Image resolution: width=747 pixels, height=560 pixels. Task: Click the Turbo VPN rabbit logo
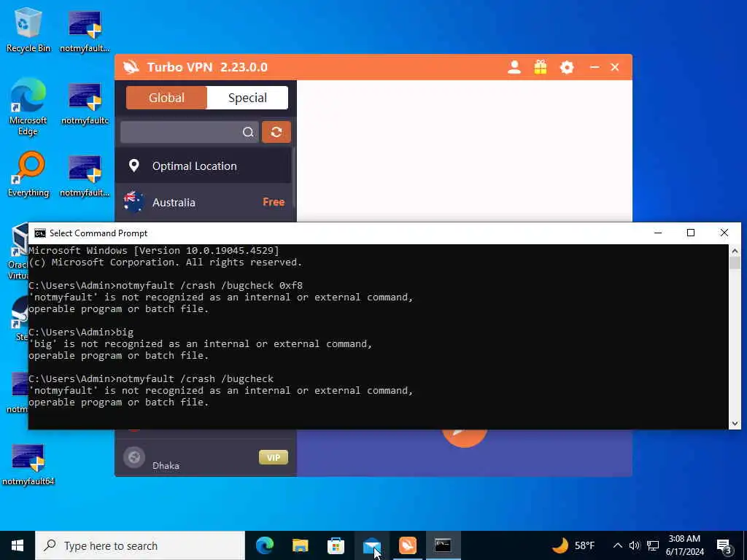point(131,67)
